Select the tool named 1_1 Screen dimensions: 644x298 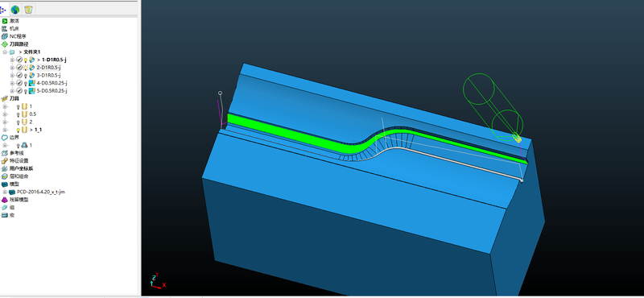coord(38,130)
